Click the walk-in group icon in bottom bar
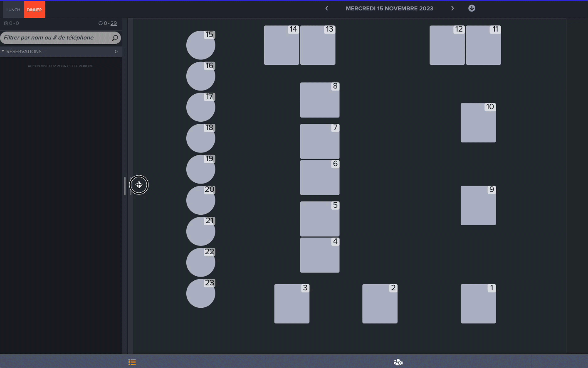The height and width of the screenshot is (368, 588). tap(398, 362)
